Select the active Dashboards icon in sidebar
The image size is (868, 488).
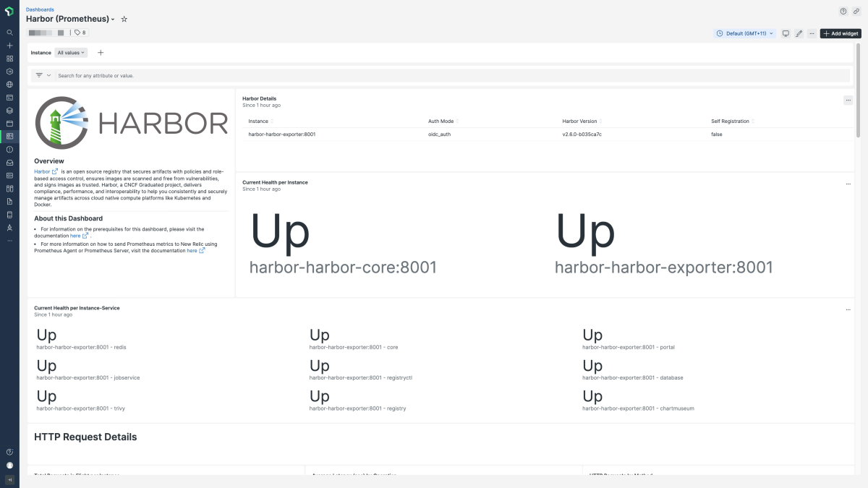[9, 136]
